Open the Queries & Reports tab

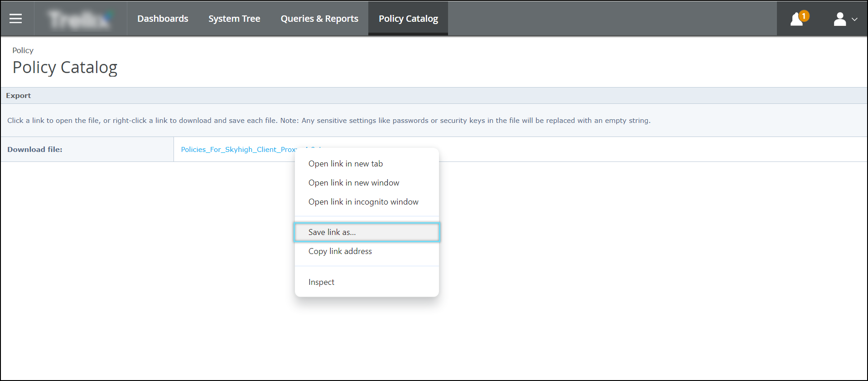click(319, 19)
